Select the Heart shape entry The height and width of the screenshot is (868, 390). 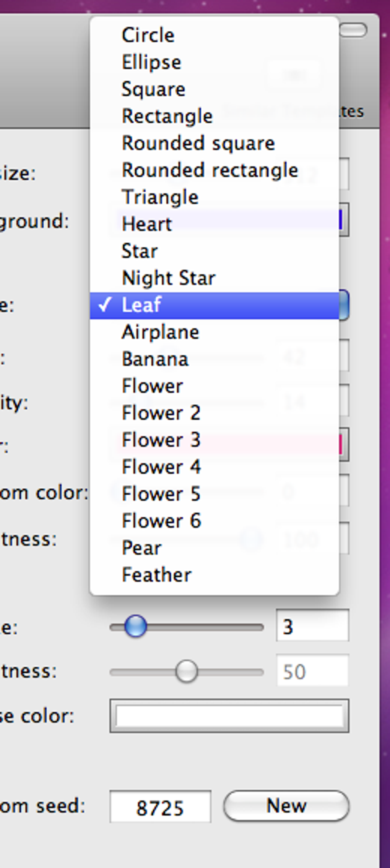[x=147, y=224]
